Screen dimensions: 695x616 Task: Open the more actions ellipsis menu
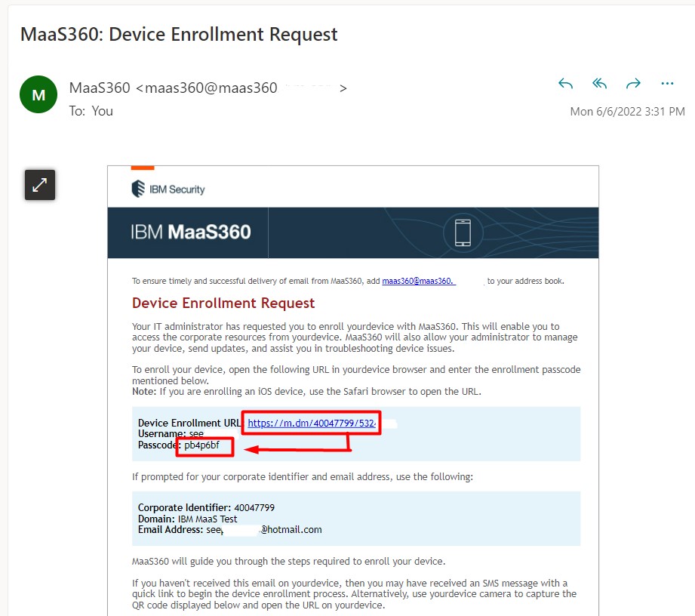pyautogui.click(x=667, y=83)
